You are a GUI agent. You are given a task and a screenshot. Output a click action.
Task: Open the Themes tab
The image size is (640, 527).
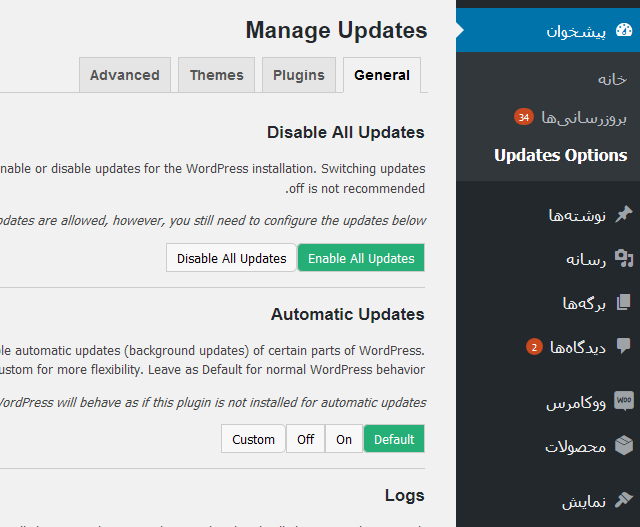point(216,75)
